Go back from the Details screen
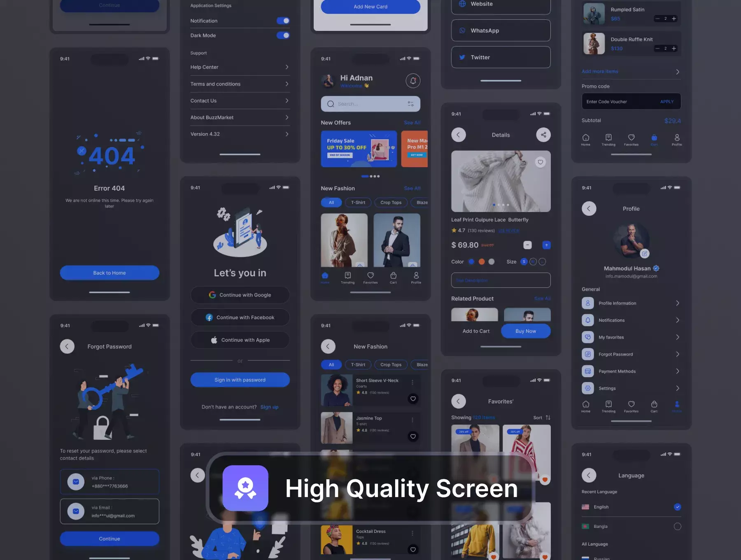Image resolution: width=741 pixels, height=560 pixels. coord(458,135)
